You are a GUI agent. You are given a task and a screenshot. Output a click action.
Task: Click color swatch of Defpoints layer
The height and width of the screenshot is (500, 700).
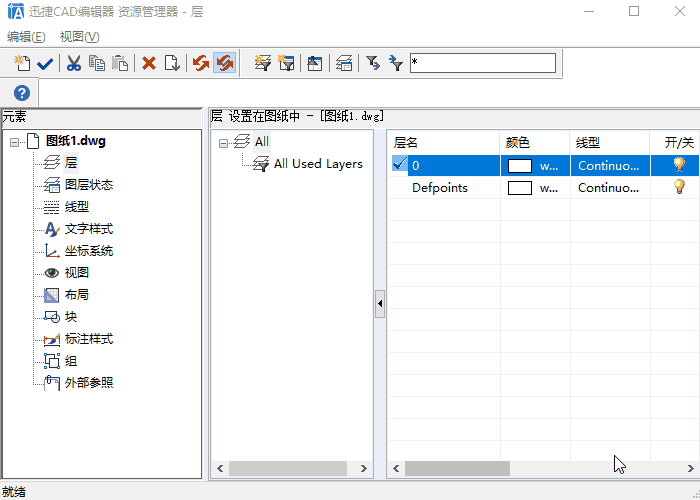[x=520, y=187]
